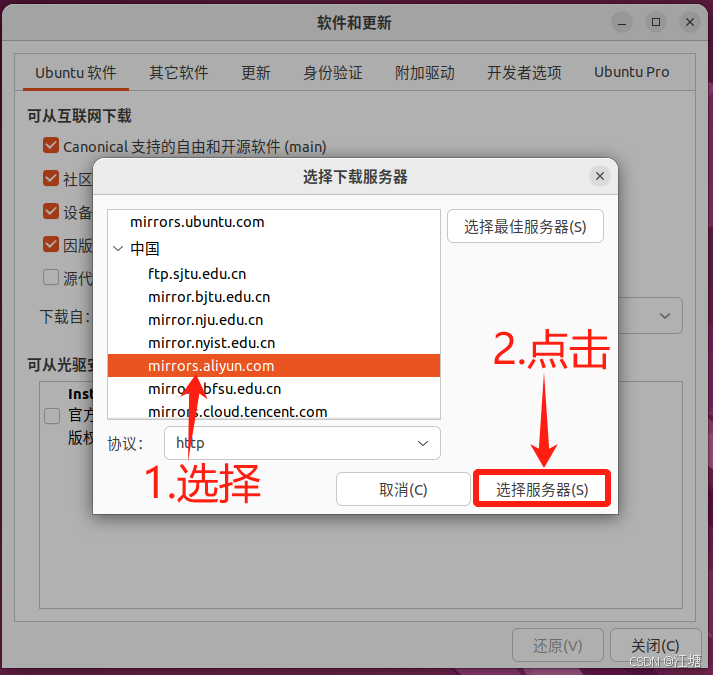
Task: Click the 中国 country label
Action: point(145,249)
